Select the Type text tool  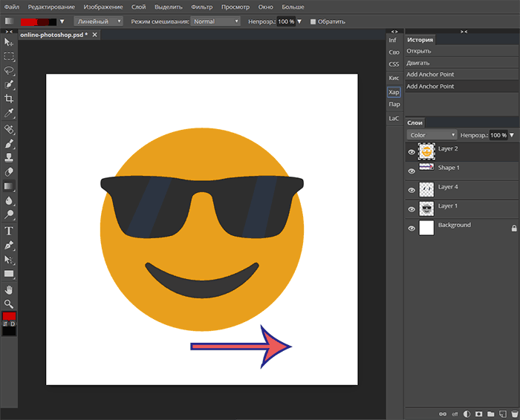pyautogui.click(x=9, y=231)
